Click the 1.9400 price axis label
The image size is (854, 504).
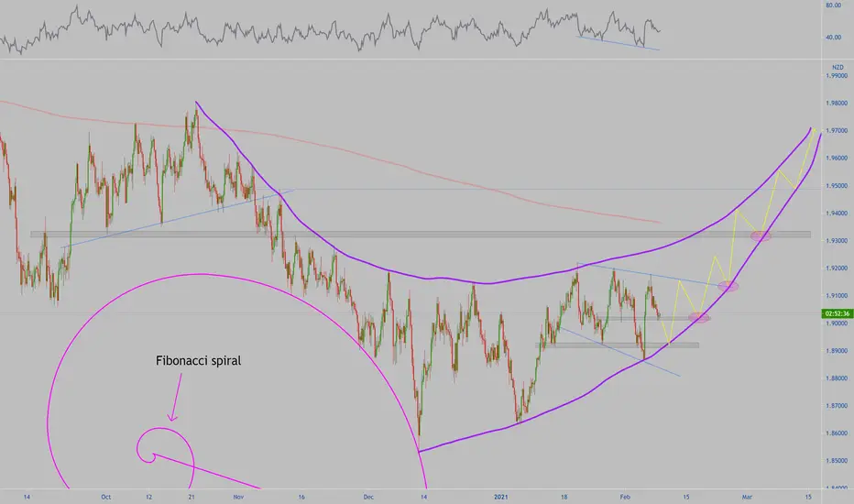(837, 213)
